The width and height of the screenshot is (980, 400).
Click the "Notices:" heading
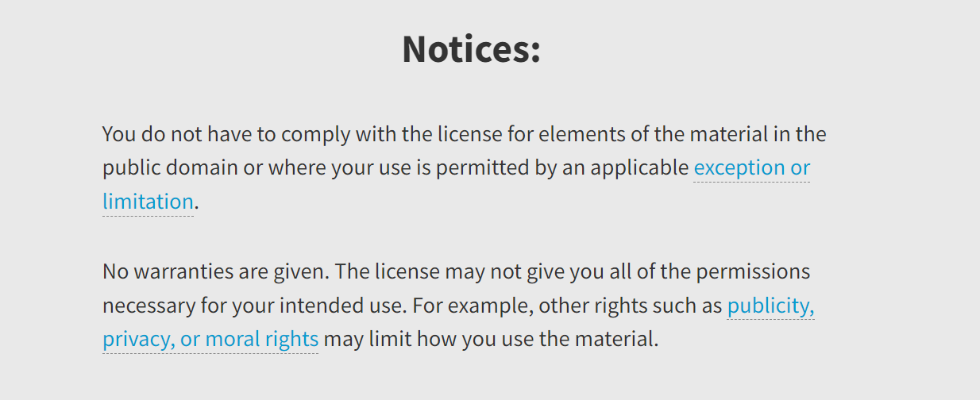pos(471,49)
